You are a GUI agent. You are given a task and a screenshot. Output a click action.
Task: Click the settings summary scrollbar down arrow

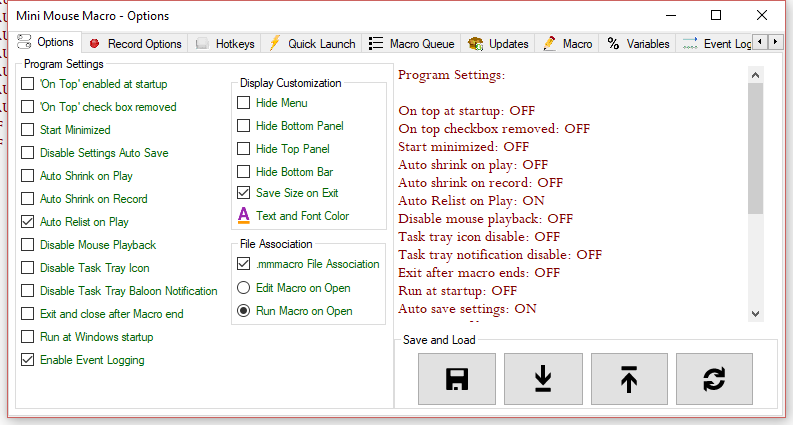click(756, 314)
